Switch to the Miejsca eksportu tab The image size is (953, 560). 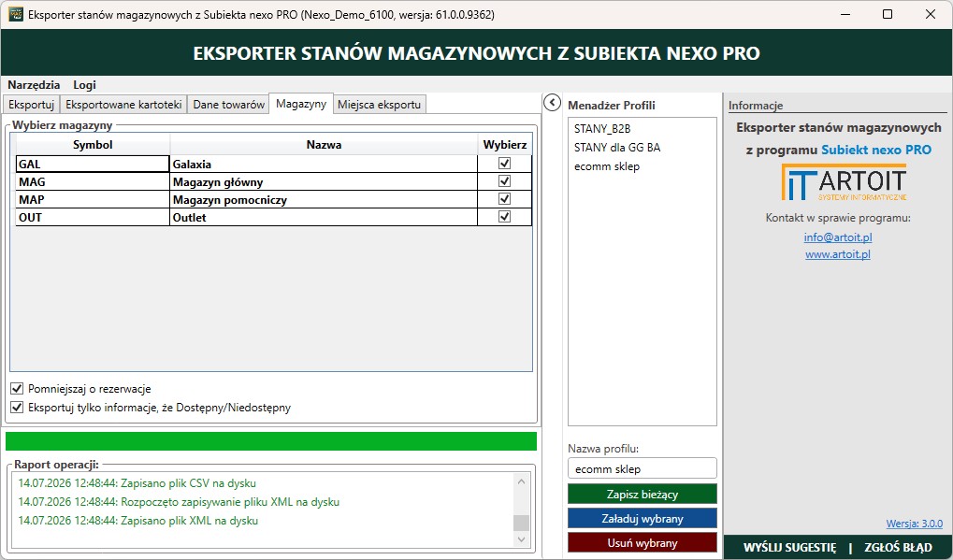click(380, 105)
